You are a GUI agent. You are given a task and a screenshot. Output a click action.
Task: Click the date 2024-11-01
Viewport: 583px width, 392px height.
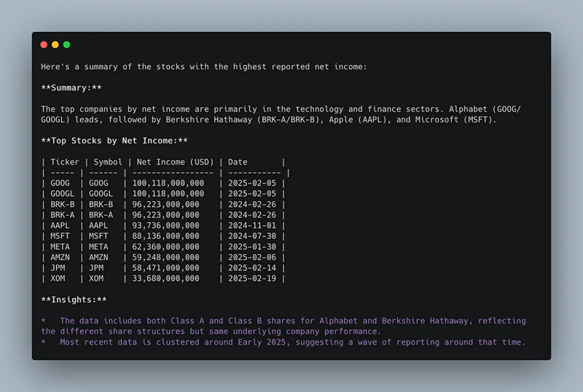coord(252,225)
